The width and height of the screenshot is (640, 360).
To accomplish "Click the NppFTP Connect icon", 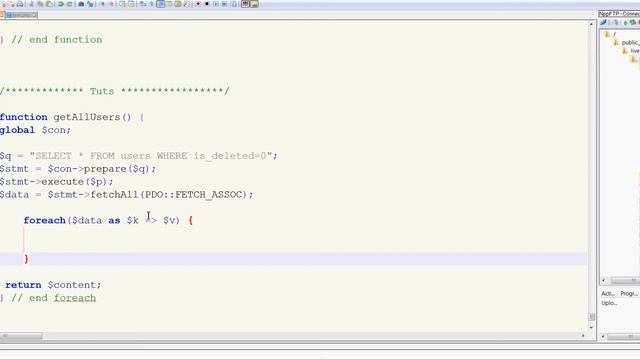I will 604,23.
